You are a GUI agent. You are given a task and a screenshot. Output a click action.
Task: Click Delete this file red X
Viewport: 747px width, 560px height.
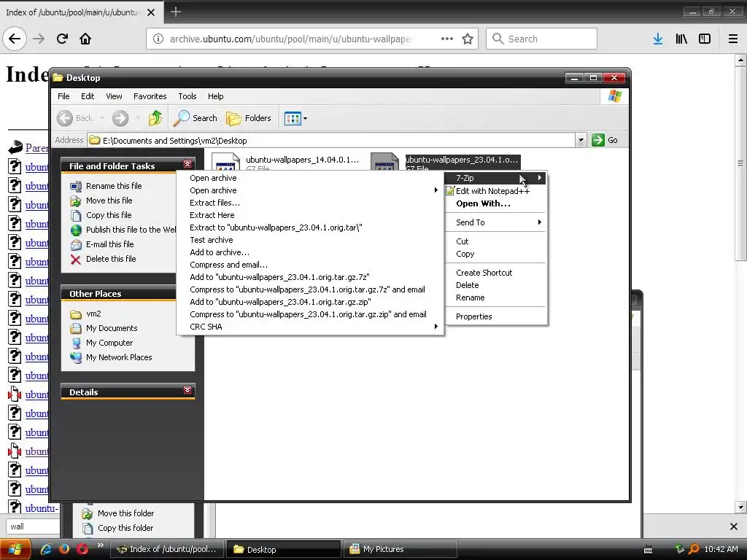point(76,259)
